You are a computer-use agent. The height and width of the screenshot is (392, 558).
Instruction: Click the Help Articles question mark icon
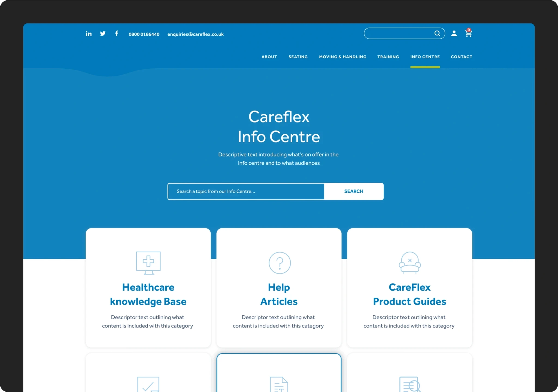coord(278,263)
